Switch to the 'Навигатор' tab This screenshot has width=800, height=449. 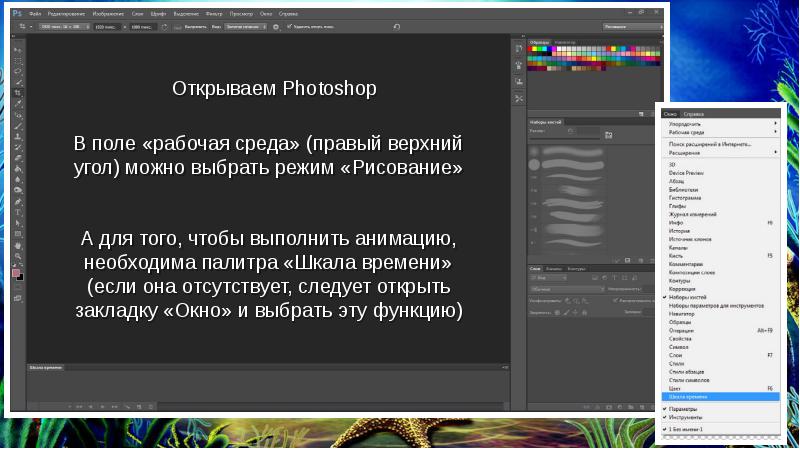pyautogui.click(x=564, y=42)
